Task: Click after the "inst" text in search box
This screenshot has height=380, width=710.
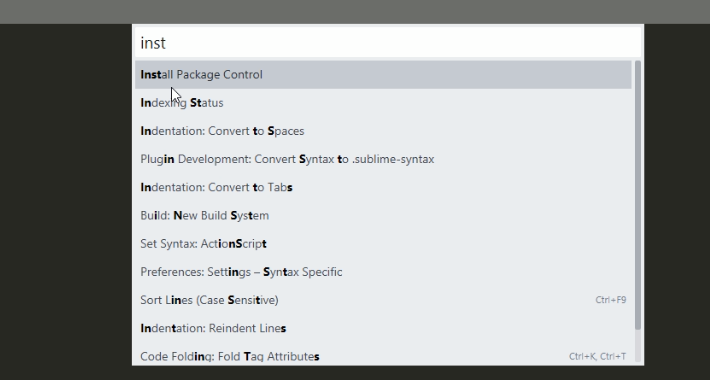Action: (168, 43)
